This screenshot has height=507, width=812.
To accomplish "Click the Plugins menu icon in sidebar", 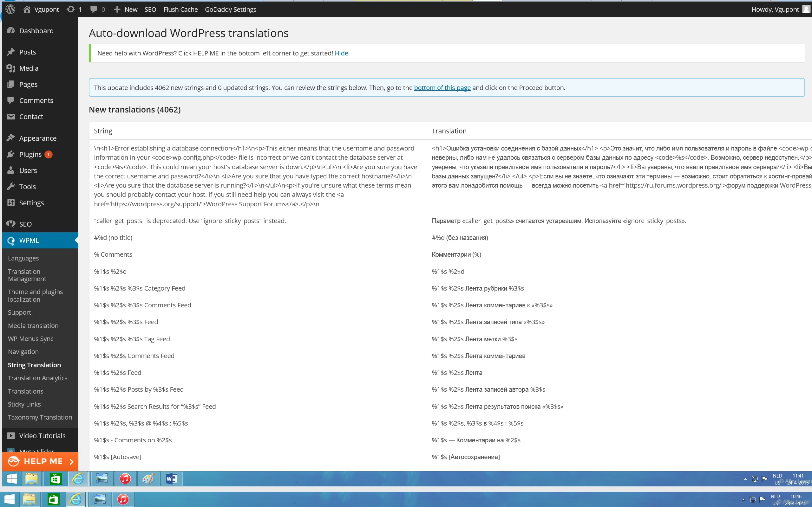I will point(11,154).
